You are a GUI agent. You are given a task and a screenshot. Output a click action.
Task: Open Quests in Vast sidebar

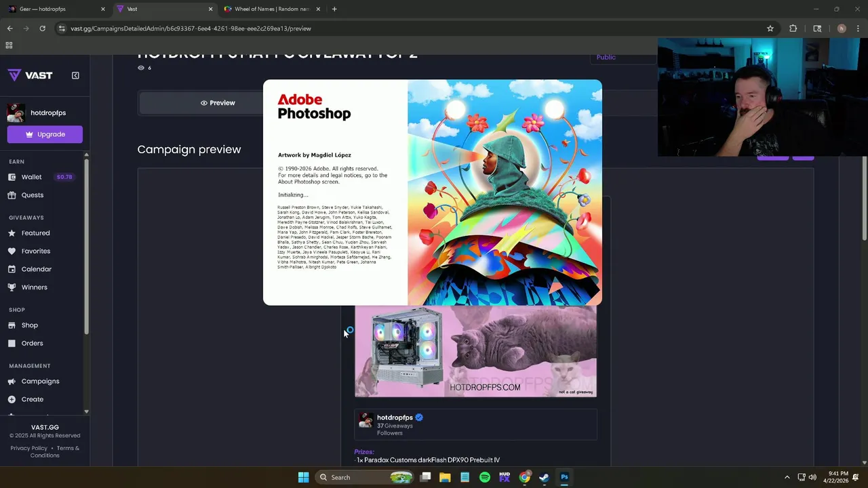(x=32, y=195)
